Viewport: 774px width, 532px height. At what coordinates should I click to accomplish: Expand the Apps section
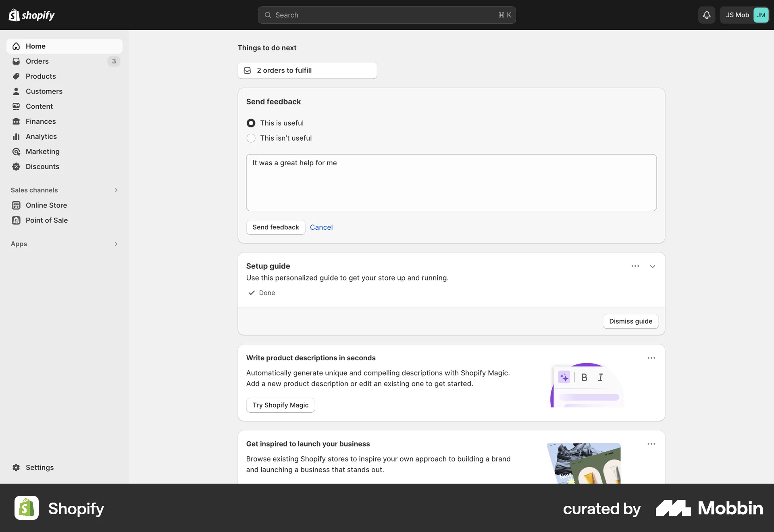click(116, 244)
